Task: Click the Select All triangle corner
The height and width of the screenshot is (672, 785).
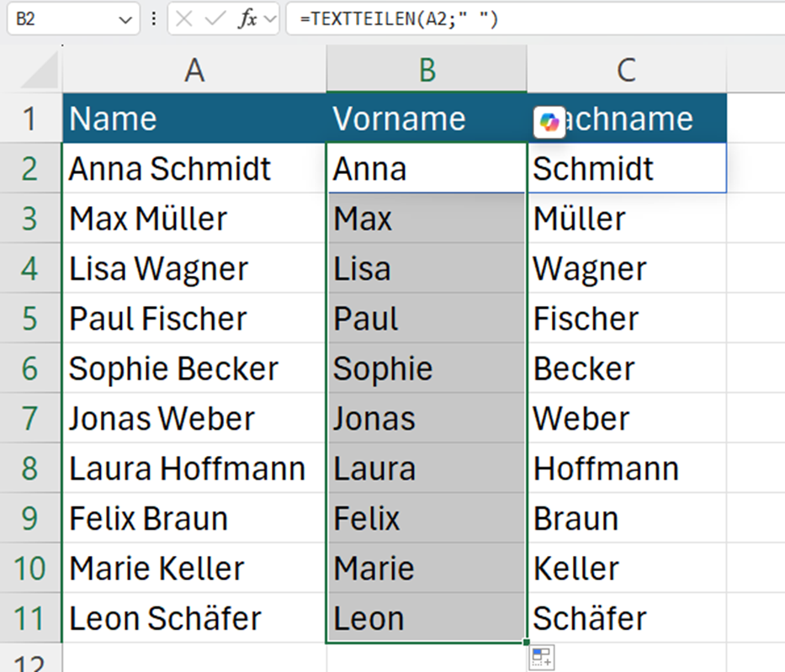Action: click(40, 71)
